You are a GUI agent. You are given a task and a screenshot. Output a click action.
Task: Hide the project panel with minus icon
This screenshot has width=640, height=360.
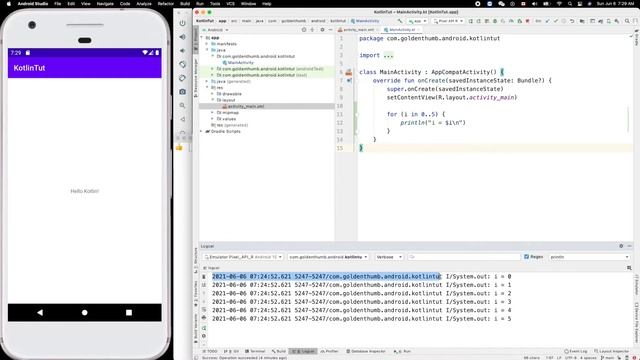tap(330, 30)
